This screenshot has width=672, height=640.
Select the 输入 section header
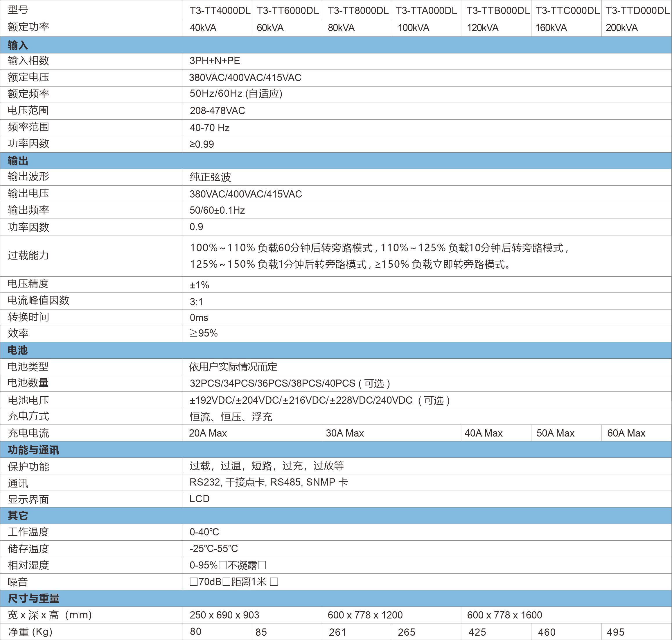pyautogui.click(x=18, y=45)
